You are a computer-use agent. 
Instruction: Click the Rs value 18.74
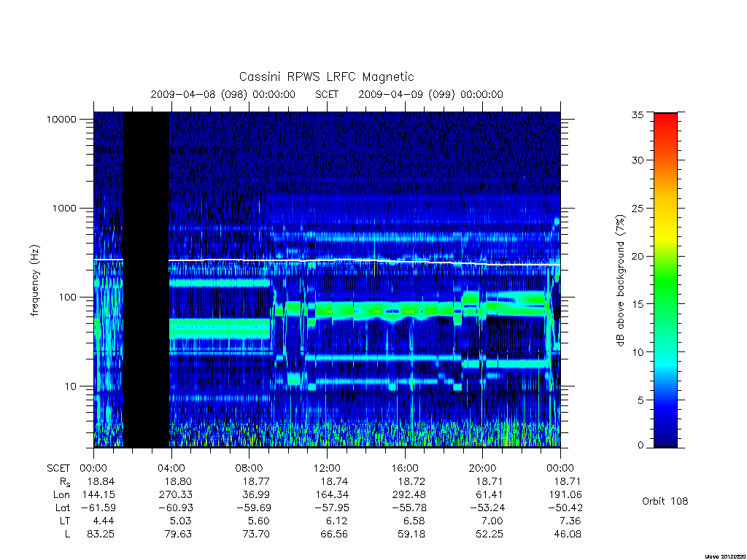334,481
